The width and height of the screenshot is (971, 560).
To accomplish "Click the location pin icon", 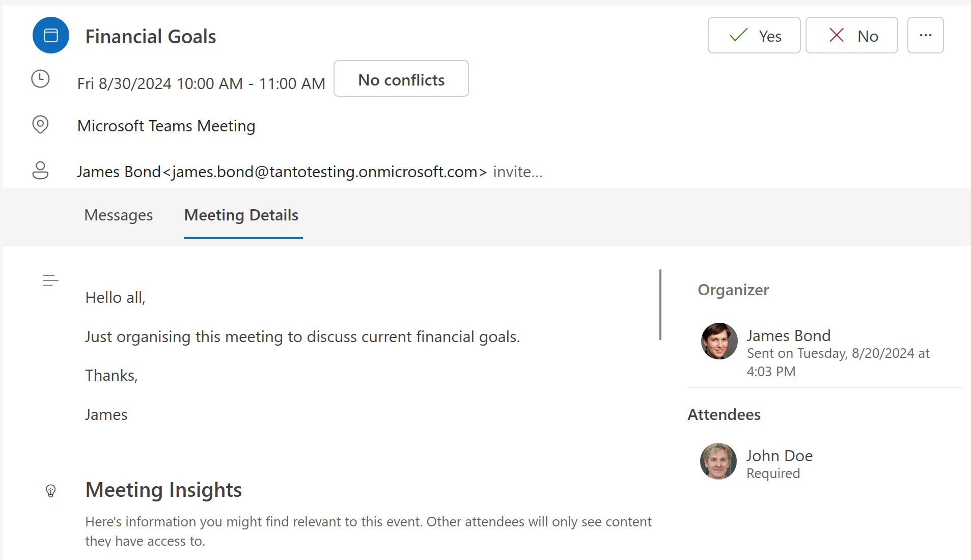I will coord(40,124).
